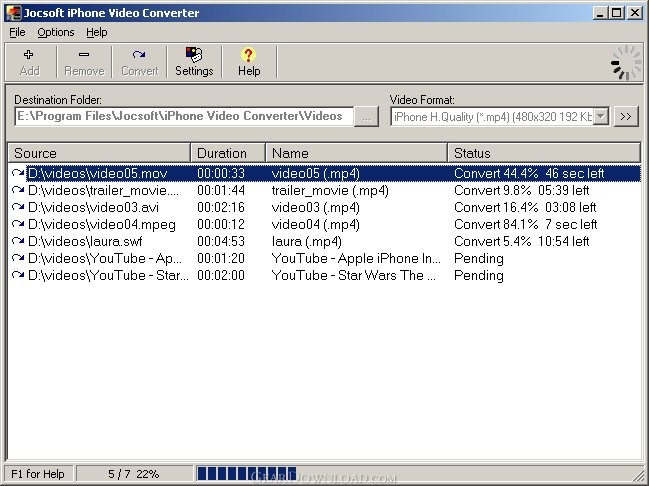Click the app icon in title bar
649x486 pixels.
pyautogui.click(x=13, y=13)
